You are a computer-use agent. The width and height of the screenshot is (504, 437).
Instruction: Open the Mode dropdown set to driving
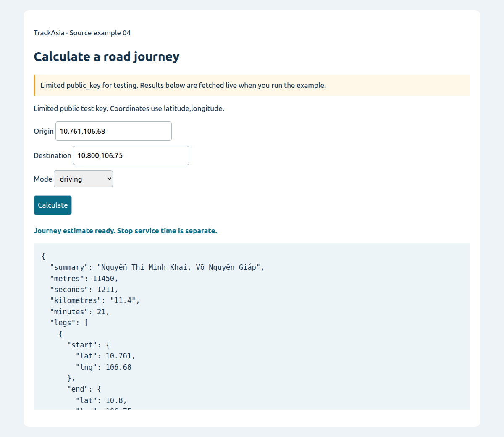(83, 179)
